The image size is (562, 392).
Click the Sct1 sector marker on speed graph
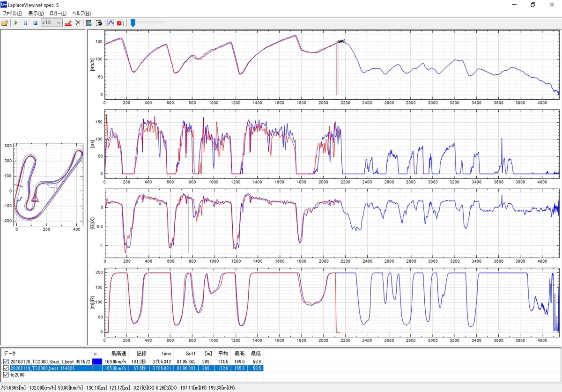point(341,41)
